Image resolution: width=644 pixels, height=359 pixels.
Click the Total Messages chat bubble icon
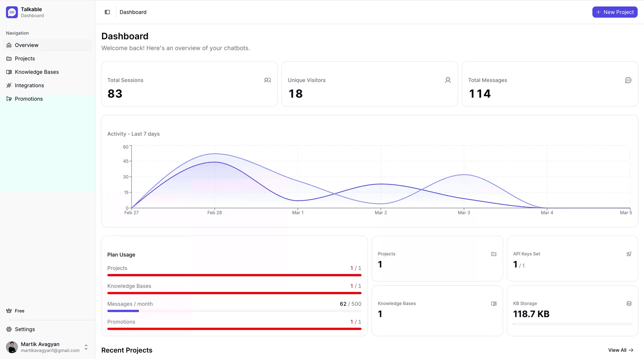[628, 80]
